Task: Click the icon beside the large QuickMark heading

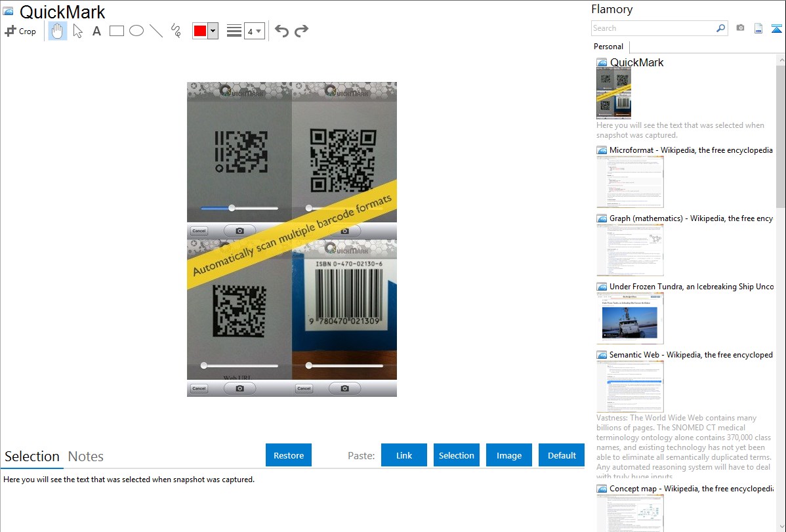Action: tap(8, 11)
